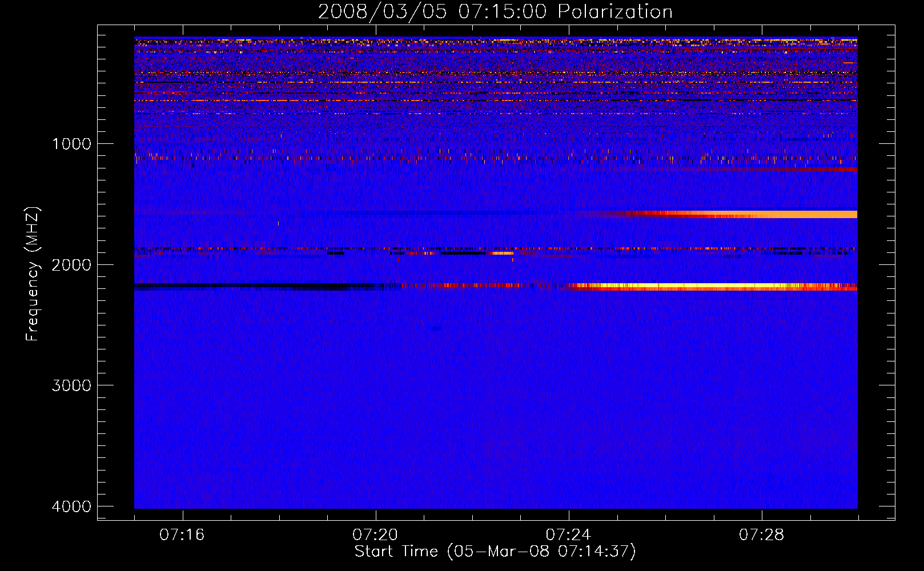Click the 07:24 time tick label
This screenshot has width=924, height=571.
tap(569, 535)
